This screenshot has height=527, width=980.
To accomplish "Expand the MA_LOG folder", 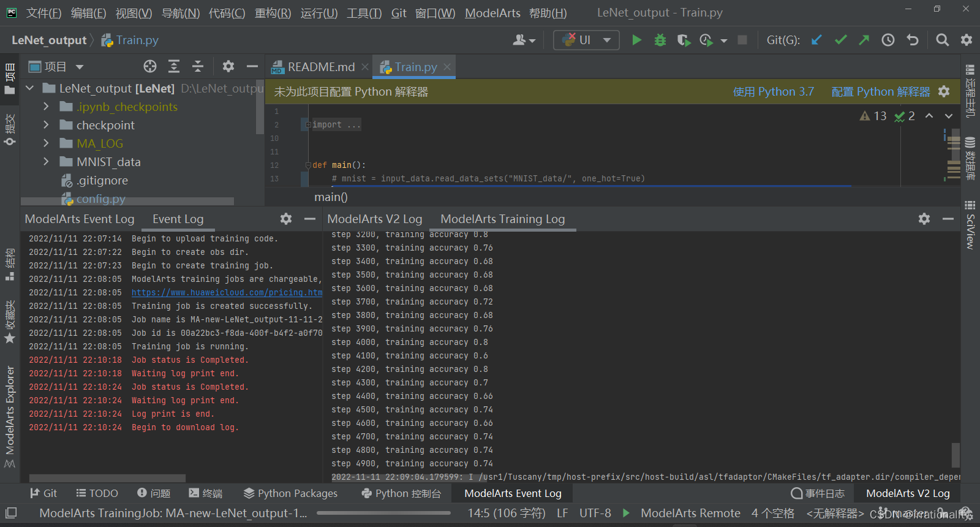I will pos(46,143).
